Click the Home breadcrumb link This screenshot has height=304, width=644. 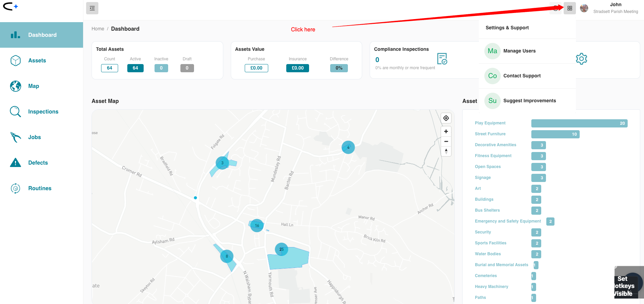[x=98, y=29]
